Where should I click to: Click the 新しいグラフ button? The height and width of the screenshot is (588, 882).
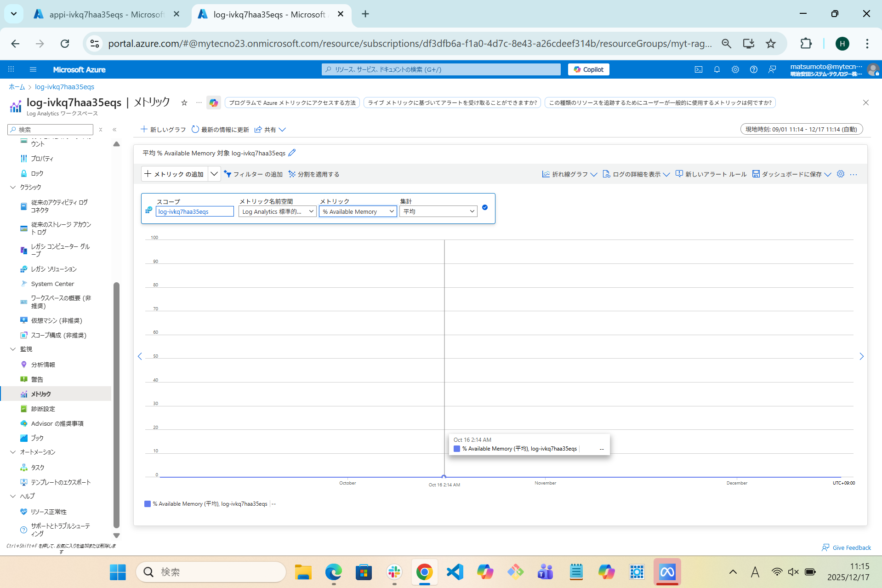[162, 129]
